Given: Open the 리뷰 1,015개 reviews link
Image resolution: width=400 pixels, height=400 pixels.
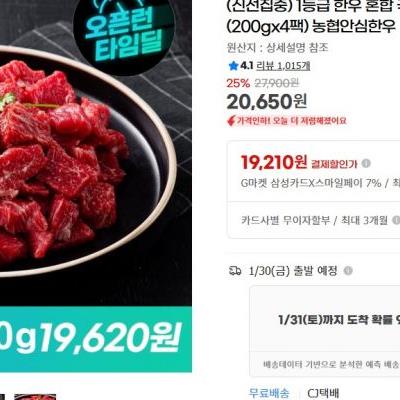Looking at the screenshot, I should click(283, 66).
